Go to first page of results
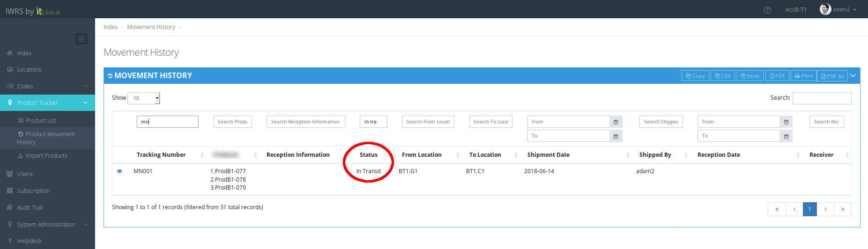 pyautogui.click(x=777, y=209)
